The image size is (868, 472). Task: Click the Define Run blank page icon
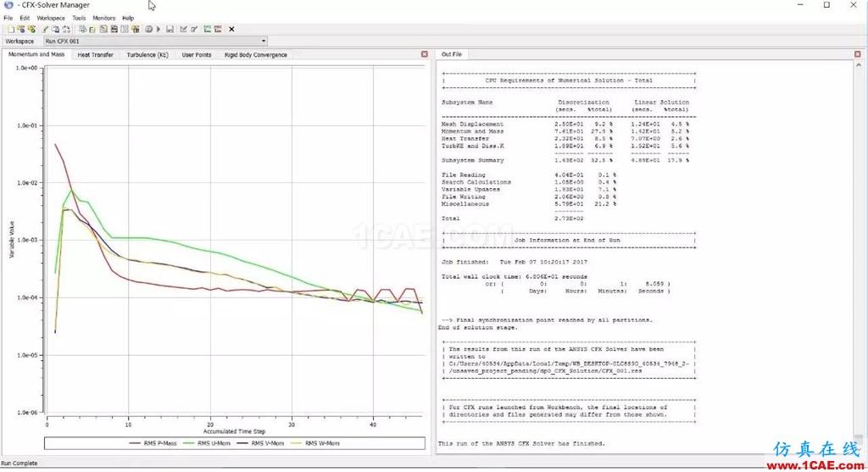(10, 29)
